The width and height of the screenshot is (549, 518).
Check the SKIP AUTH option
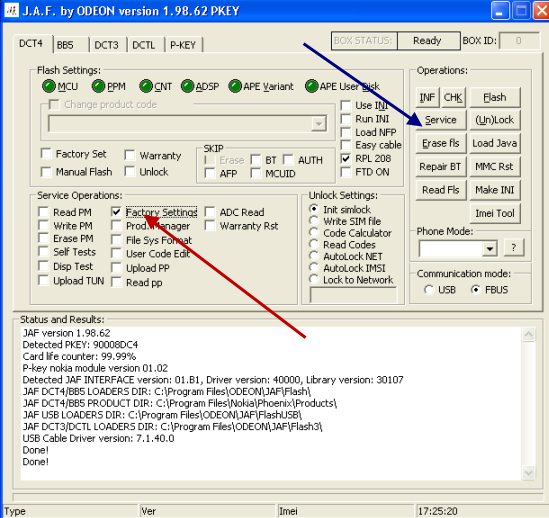point(288,160)
